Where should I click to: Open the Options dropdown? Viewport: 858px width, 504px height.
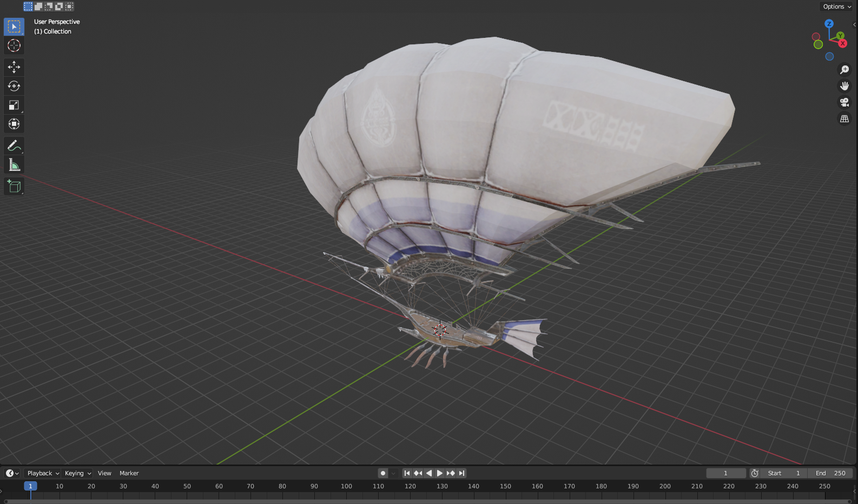(837, 6)
